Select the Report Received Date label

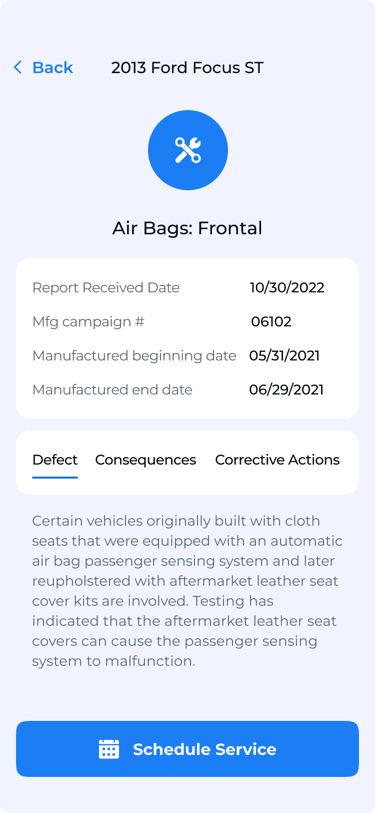pos(106,288)
